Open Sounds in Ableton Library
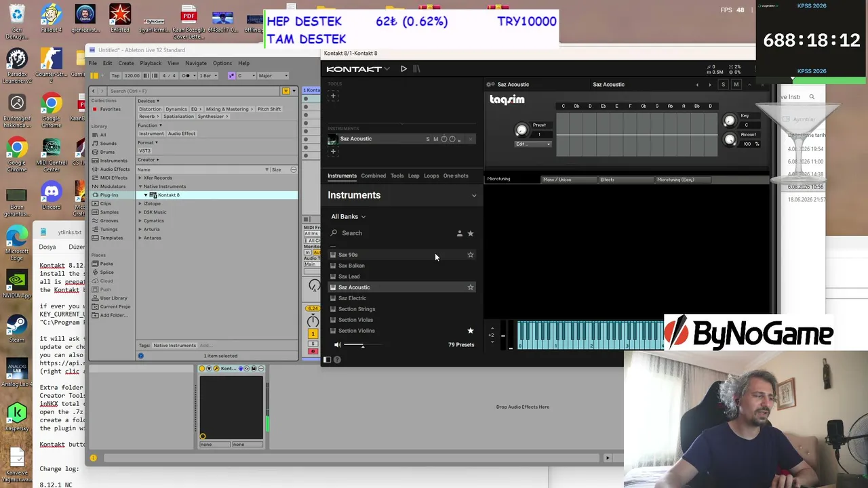This screenshot has height=488, width=868. (108, 144)
